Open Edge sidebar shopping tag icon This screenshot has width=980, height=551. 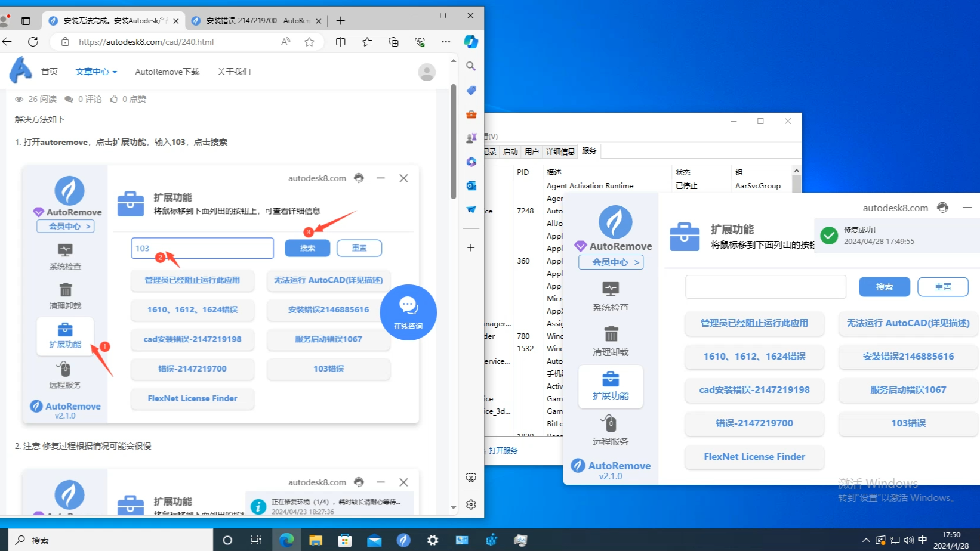[x=471, y=90]
